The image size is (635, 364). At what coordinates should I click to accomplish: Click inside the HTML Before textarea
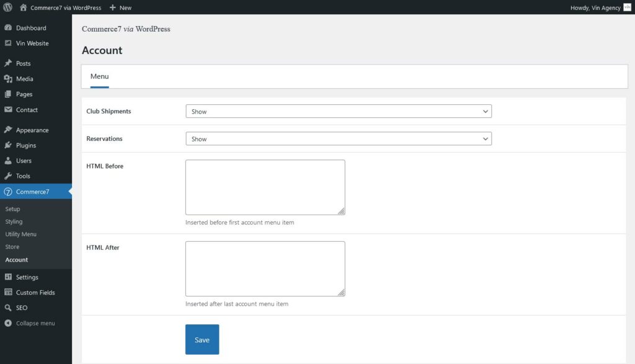pyautogui.click(x=265, y=186)
